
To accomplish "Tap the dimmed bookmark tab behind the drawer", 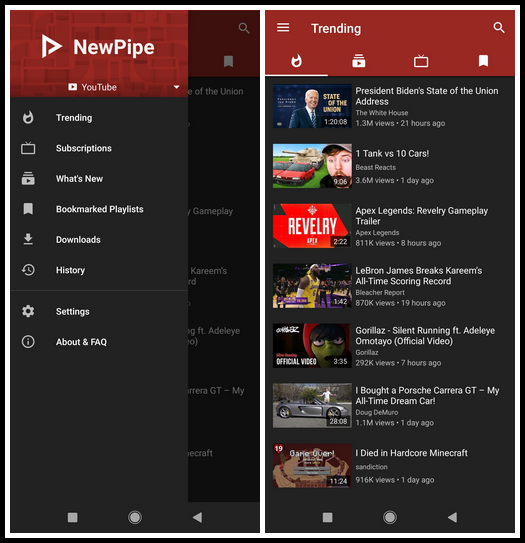I will click(x=228, y=61).
